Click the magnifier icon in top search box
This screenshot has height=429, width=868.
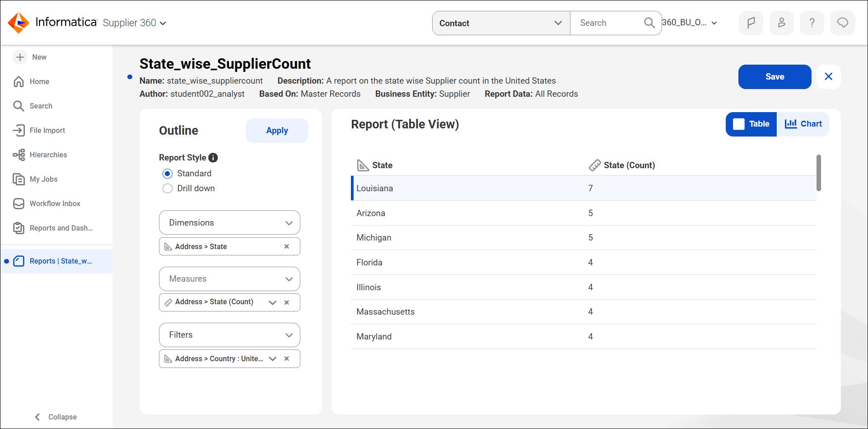coord(649,23)
